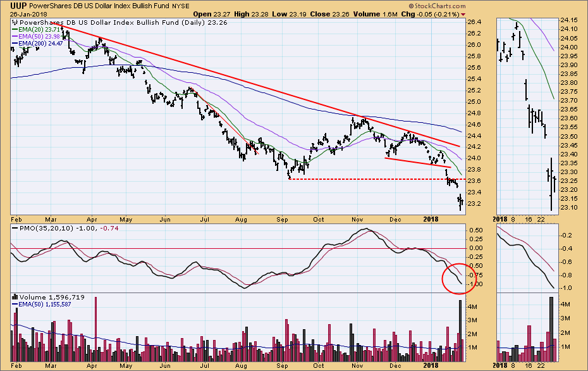Screen dimensions: 588x371
Task: Click the Aug label under the volume panel
Action: click(241, 366)
